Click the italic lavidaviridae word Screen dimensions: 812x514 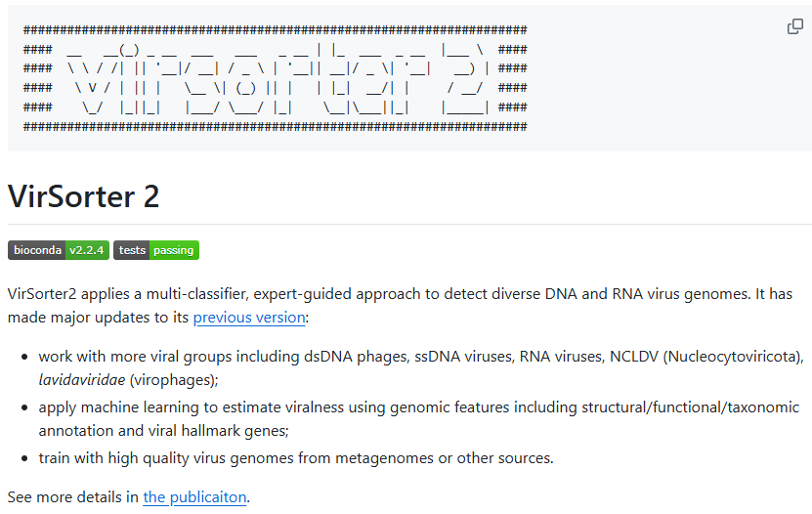82,380
